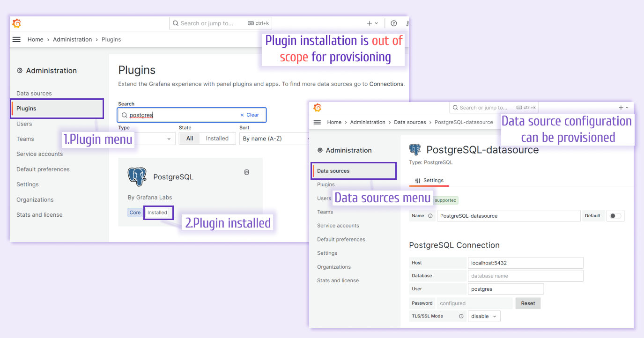Click Type: PostgreSQL text under datasource title
Viewport: 644px width, 338px height.
[x=431, y=162]
